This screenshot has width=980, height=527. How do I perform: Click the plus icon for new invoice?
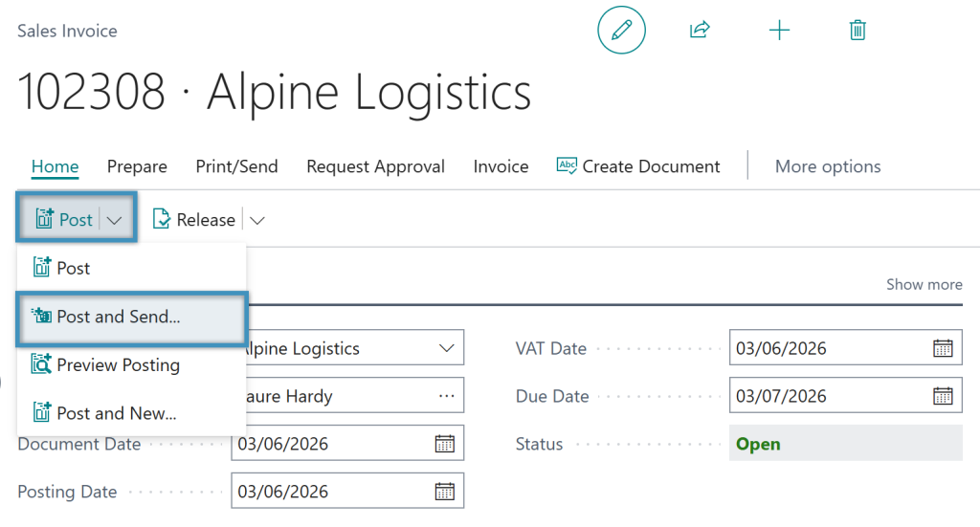(779, 30)
